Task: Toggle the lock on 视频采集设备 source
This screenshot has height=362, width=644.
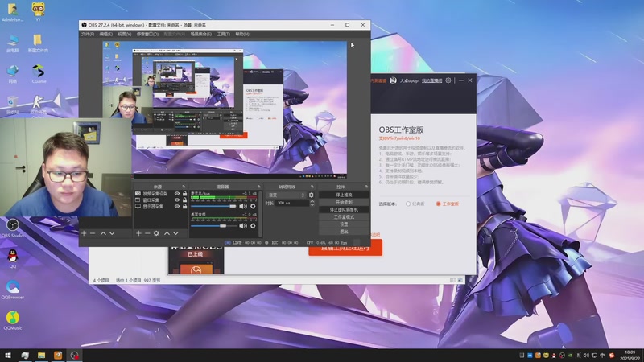Action: coord(185,193)
